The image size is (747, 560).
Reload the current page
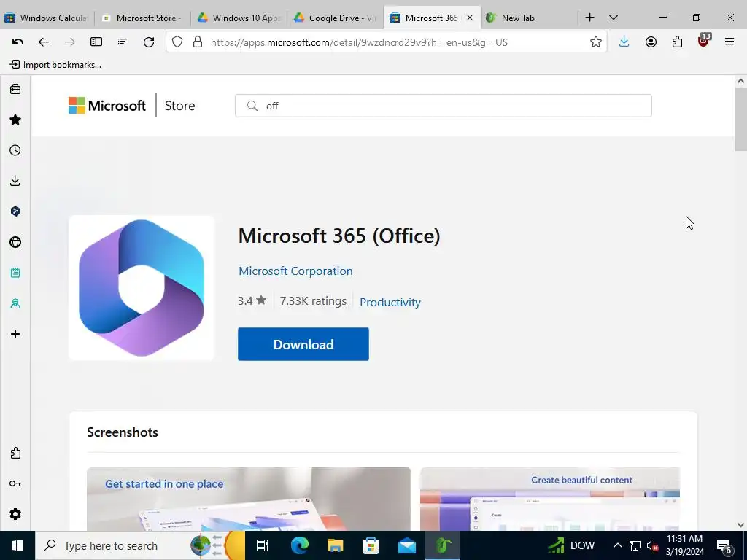point(149,42)
